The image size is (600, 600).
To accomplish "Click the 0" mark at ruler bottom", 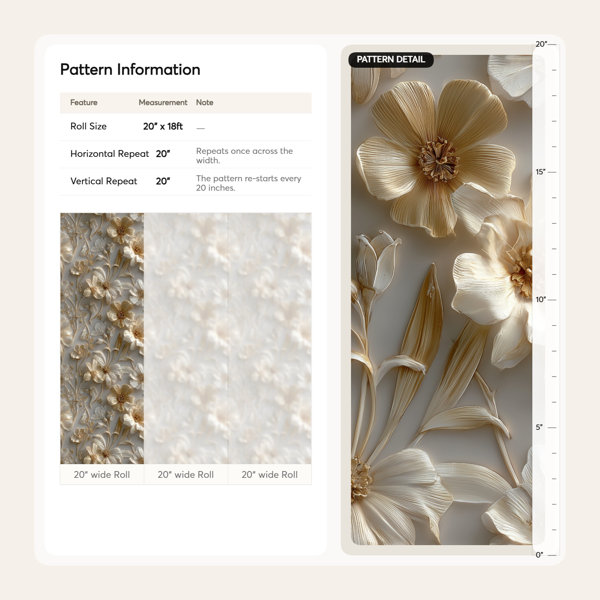I will 539,555.
